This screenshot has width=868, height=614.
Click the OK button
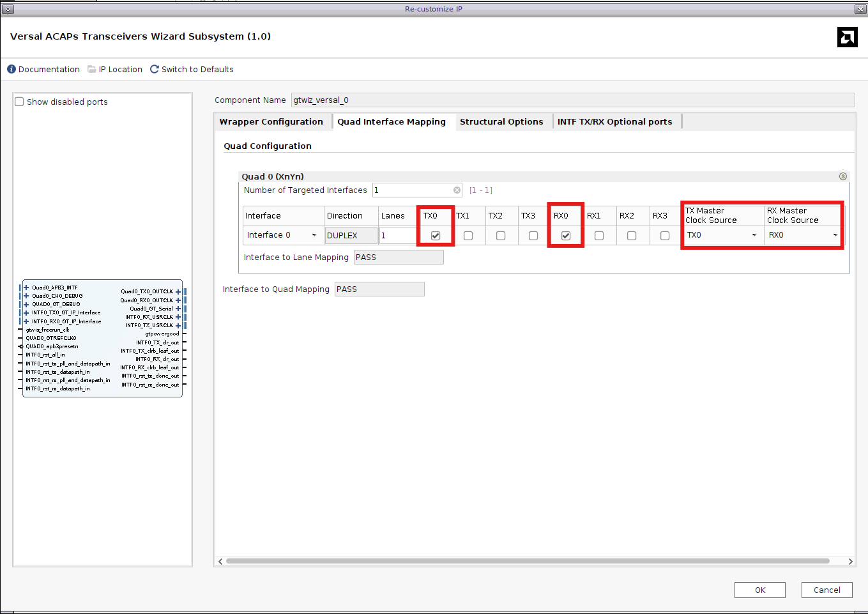(759, 590)
